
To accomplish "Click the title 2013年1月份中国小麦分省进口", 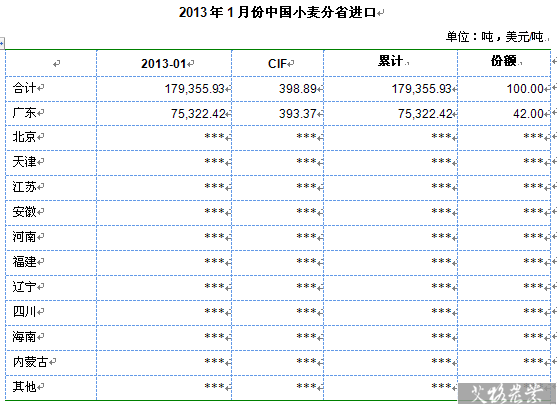I will [277, 12].
